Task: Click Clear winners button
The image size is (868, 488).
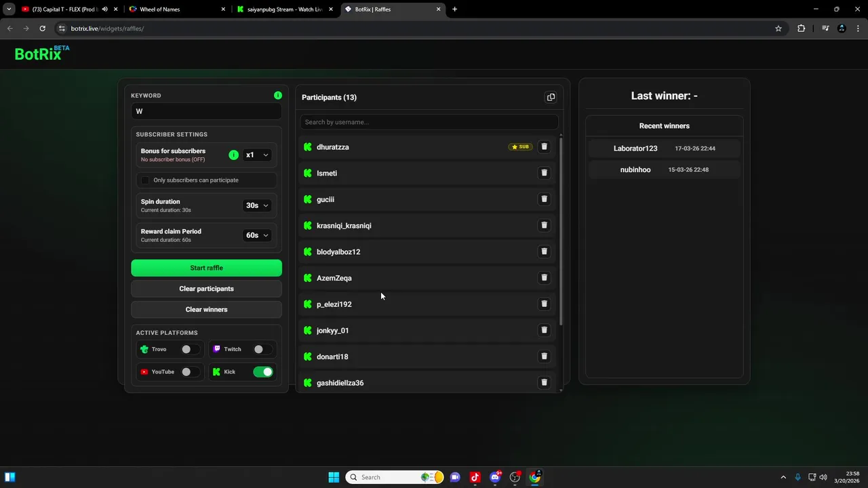Action: pyautogui.click(x=206, y=310)
